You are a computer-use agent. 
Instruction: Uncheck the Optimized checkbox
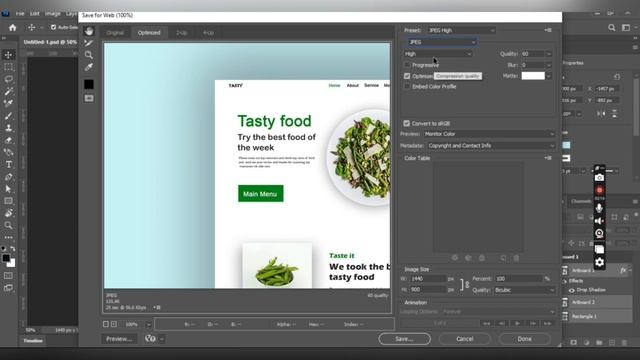click(407, 76)
